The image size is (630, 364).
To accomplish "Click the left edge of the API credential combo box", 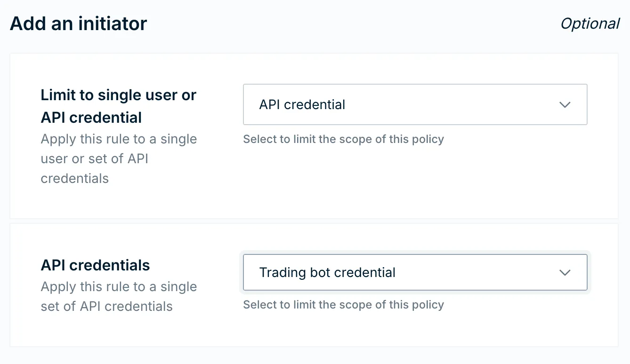I will [248, 104].
